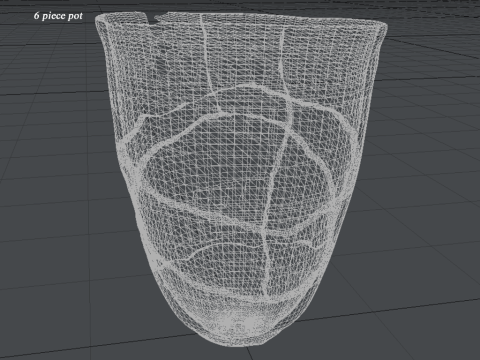Click the "6 piece pot" caption

pyautogui.click(x=58, y=16)
